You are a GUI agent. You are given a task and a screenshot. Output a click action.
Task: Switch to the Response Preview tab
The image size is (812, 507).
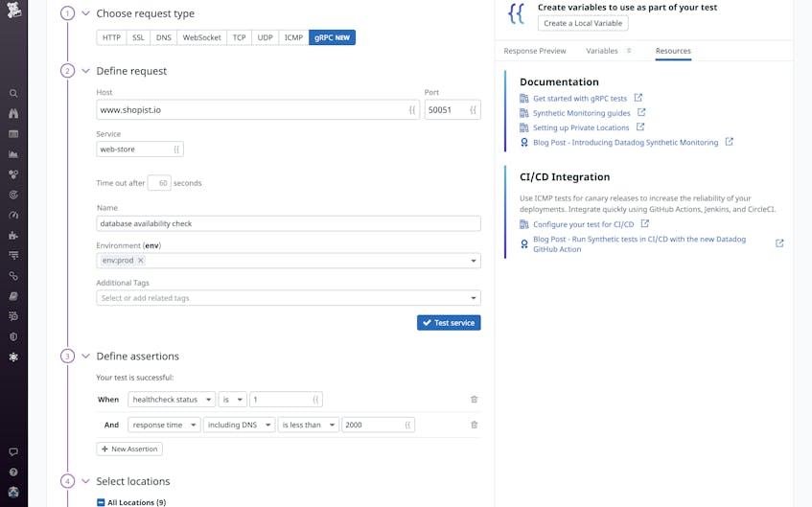535,51
